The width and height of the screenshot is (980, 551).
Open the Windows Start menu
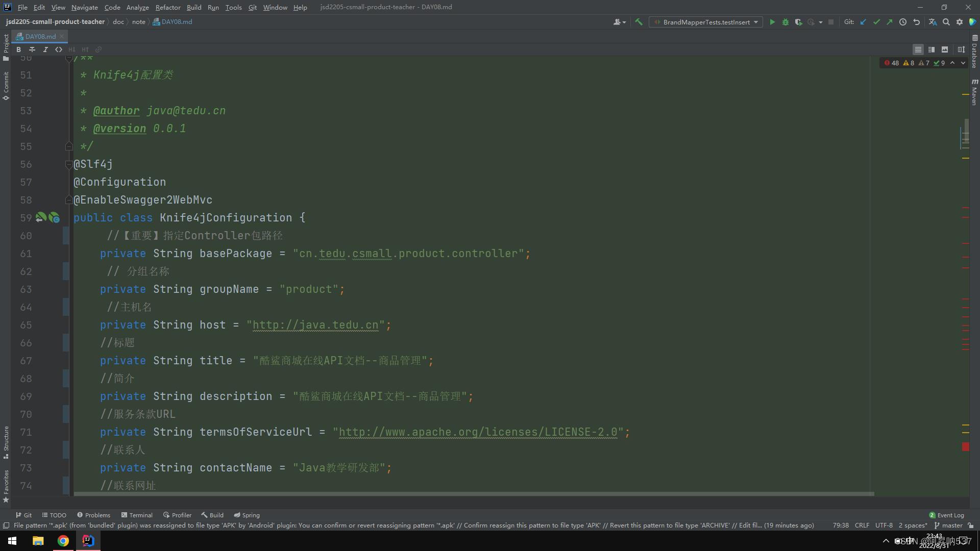[12, 541]
